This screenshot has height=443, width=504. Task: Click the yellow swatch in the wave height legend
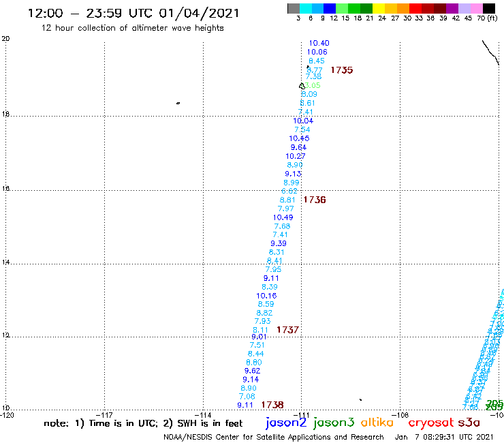(x=379, y=8)
